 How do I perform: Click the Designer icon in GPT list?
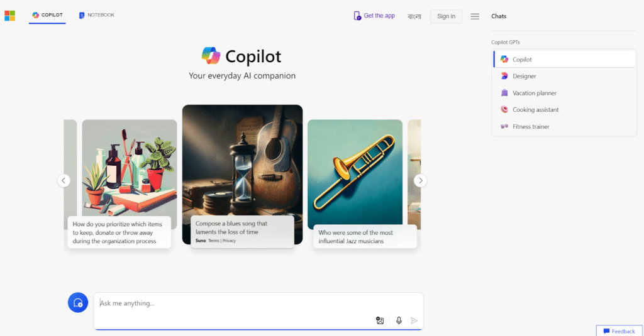tap(504, 76)
